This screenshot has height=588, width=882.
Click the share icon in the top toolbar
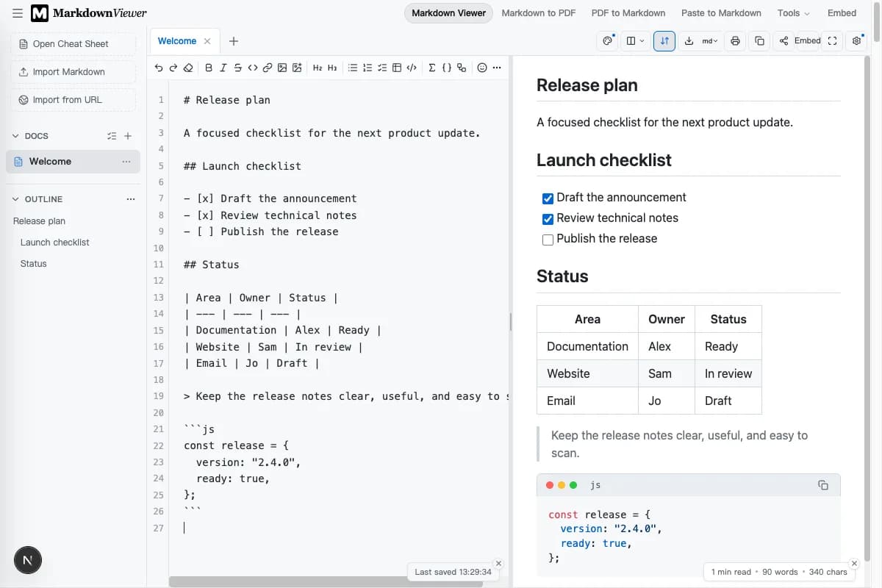point(784,41)
